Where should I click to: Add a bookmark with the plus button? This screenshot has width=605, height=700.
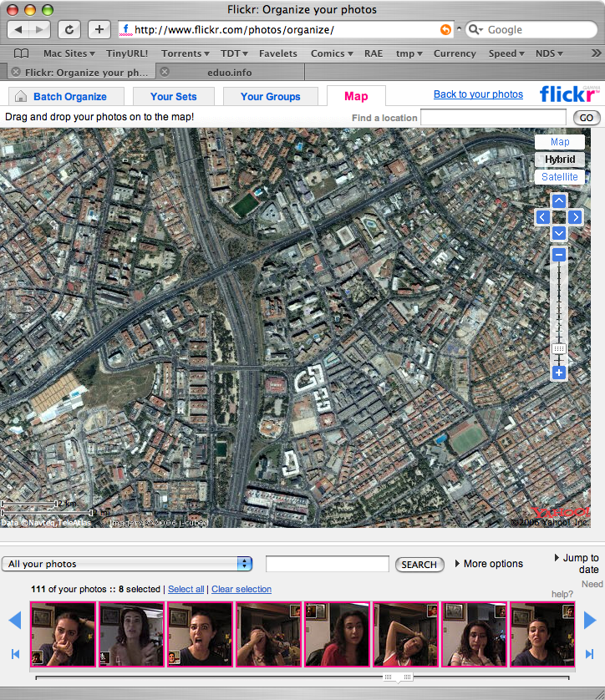pyautogui.click(x=99, y=30)
